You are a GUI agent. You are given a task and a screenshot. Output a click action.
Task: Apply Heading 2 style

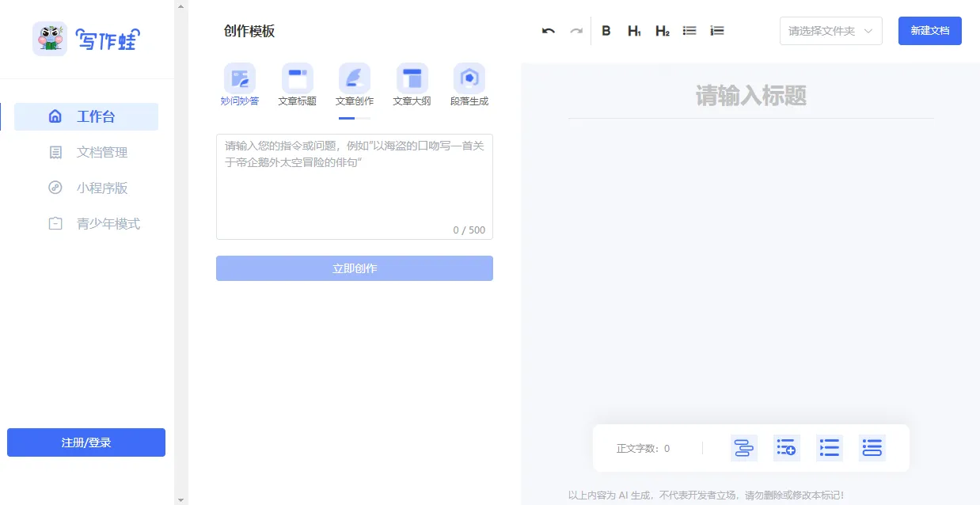[x=663, y=31]
